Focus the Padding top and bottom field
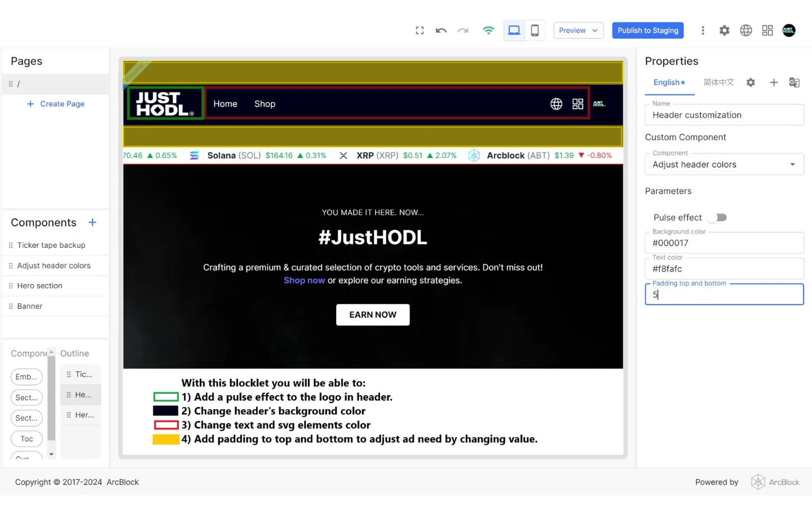 click(724, 295)
